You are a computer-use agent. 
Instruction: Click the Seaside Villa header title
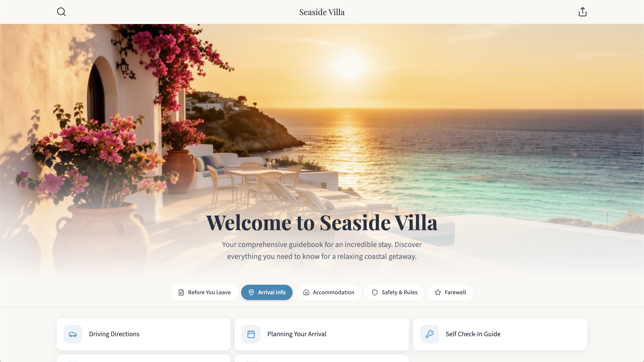click(322, 12)
